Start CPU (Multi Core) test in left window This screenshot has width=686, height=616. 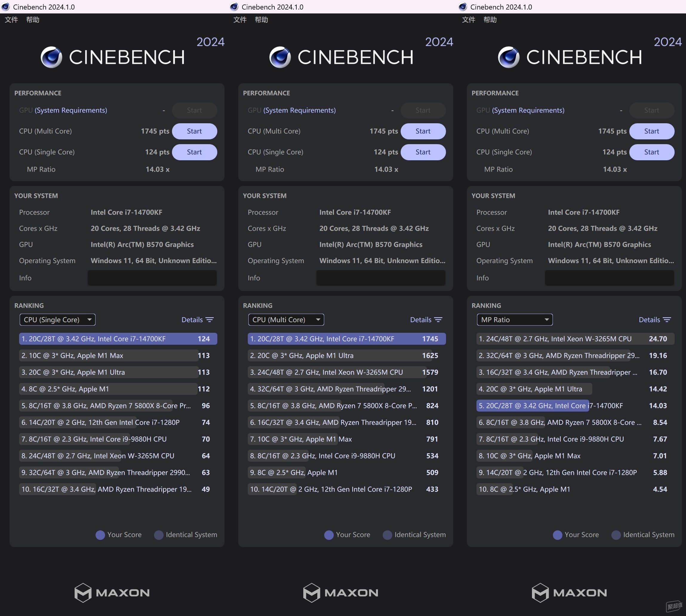pyautogui.click(x=194, y=131)
